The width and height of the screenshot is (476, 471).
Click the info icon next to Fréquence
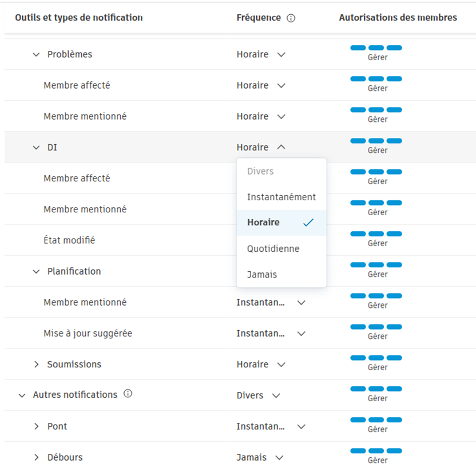291,18
